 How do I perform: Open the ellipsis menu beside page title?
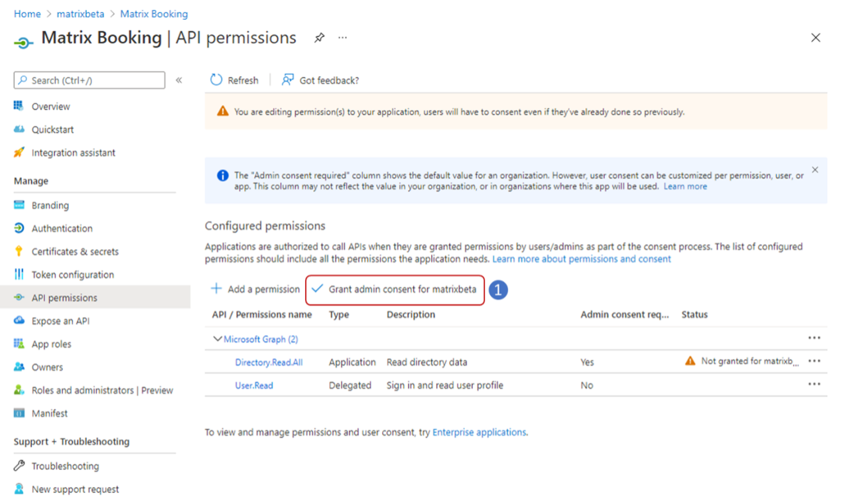tap(342, 38)
